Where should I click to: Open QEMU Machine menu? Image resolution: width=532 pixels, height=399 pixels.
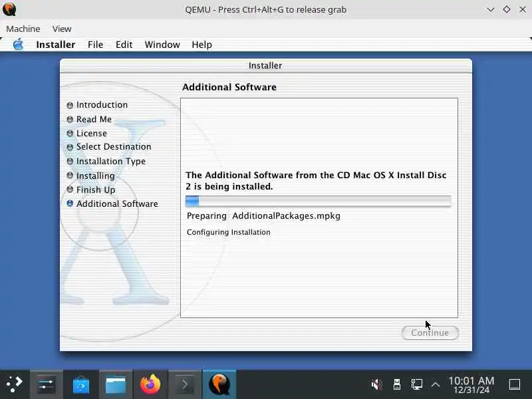click(x=23, y=29)
